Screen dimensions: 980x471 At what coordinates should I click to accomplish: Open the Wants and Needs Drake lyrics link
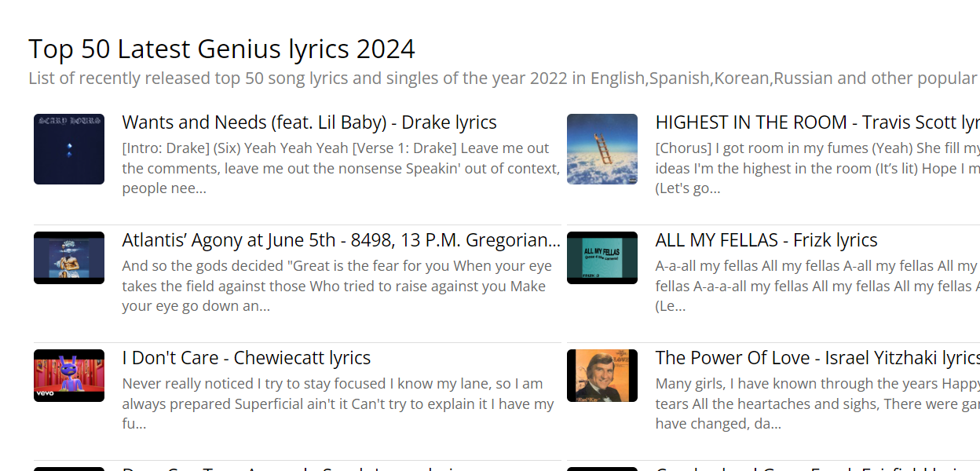point(309,122)
